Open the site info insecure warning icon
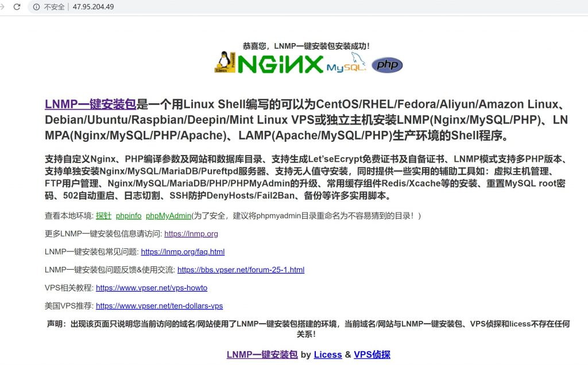The image size is (588, 365). click(x=36, y=7)
